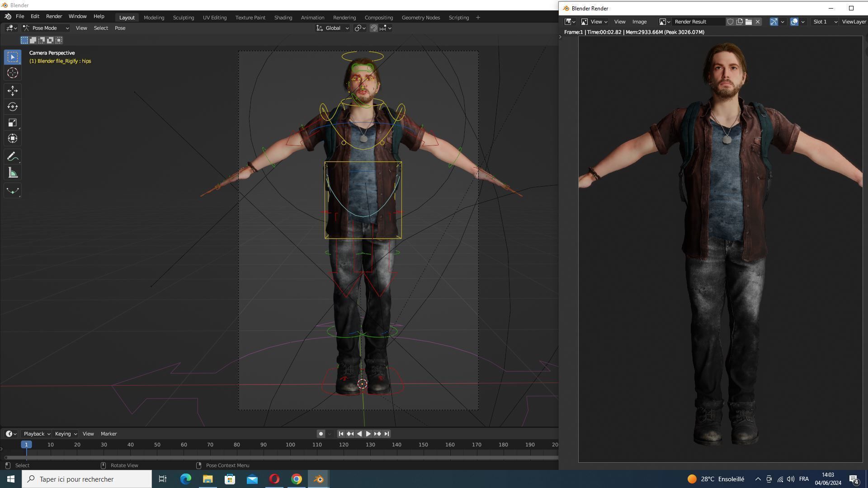
Task: Select the Select Box tool
Action: coord(13,57)
